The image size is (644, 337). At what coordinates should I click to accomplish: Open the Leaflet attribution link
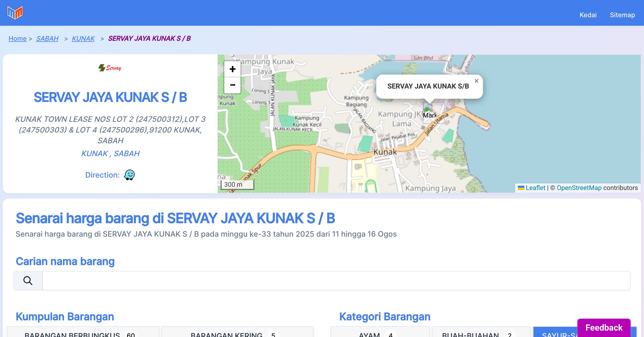(535, 188)
